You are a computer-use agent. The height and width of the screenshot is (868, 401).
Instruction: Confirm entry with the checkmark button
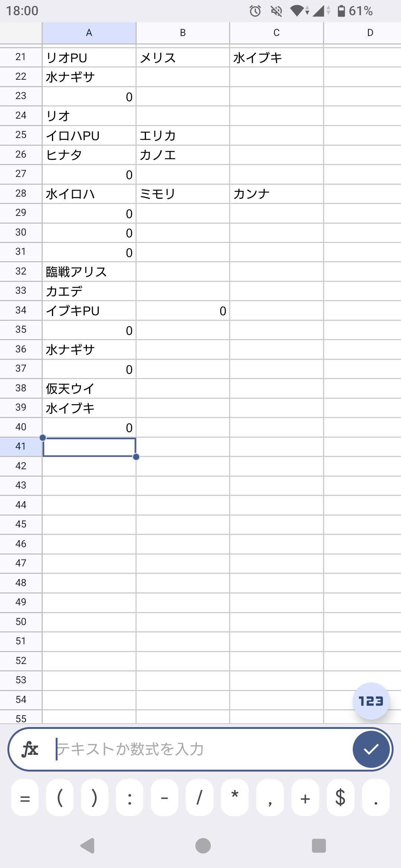click(x=371, y=749)
